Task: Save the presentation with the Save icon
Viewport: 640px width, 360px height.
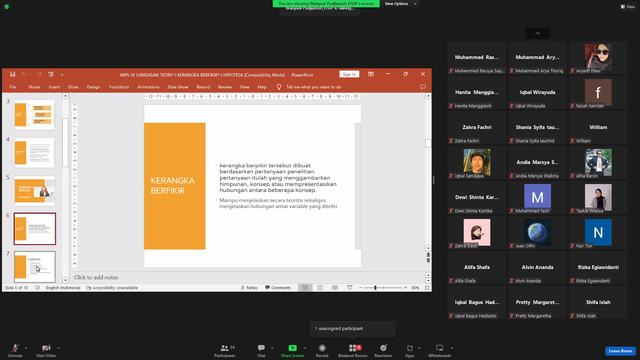Action: pos(13,74)
